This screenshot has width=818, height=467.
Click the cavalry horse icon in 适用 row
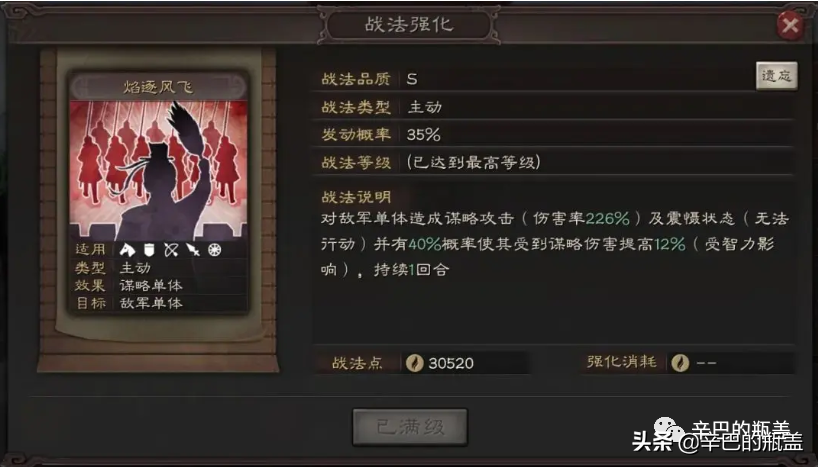[x=127, y=250]
